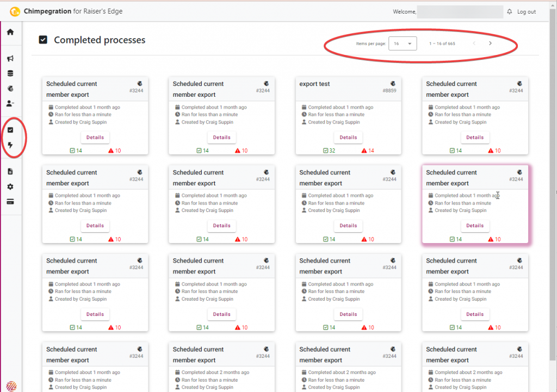Open Completed processes check icon in sidebar
This screenshot has width=557, height=392.
point(10,130)
